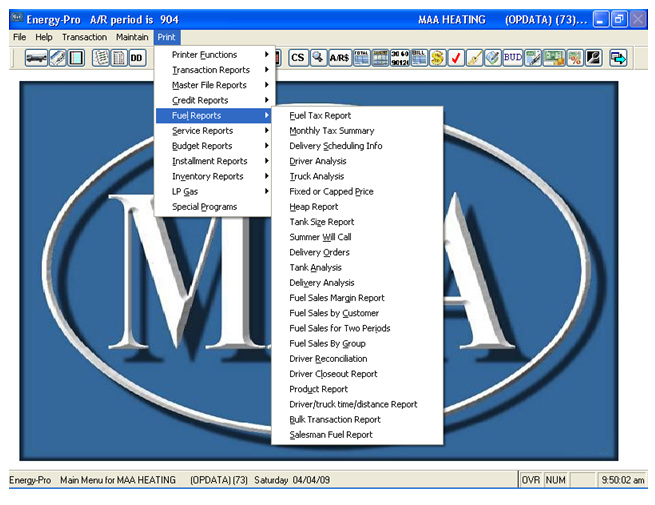Click the grid icon left of 30 60 90
Image resolution: width=655 pixels, height=505 pixels.
coord(380,58)
